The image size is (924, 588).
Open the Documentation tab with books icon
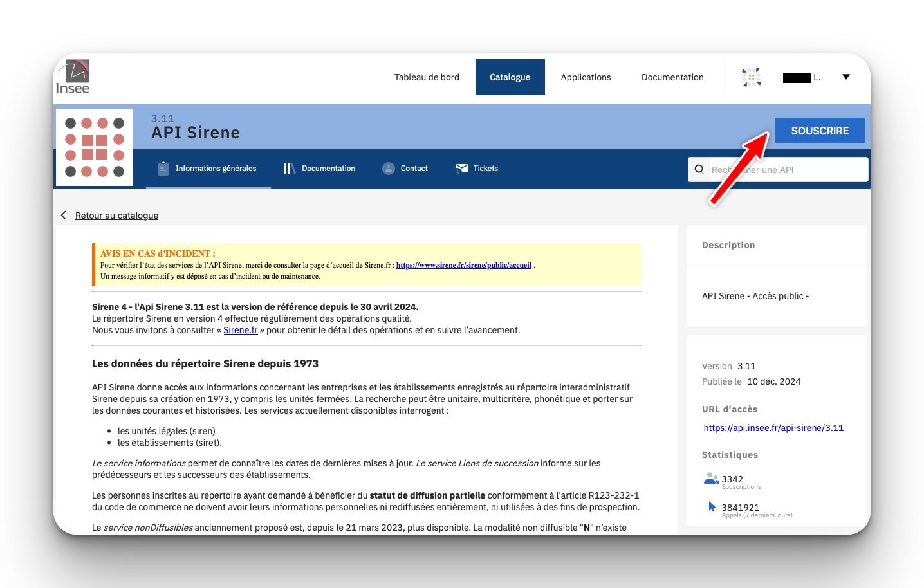(x=320, y=169)
